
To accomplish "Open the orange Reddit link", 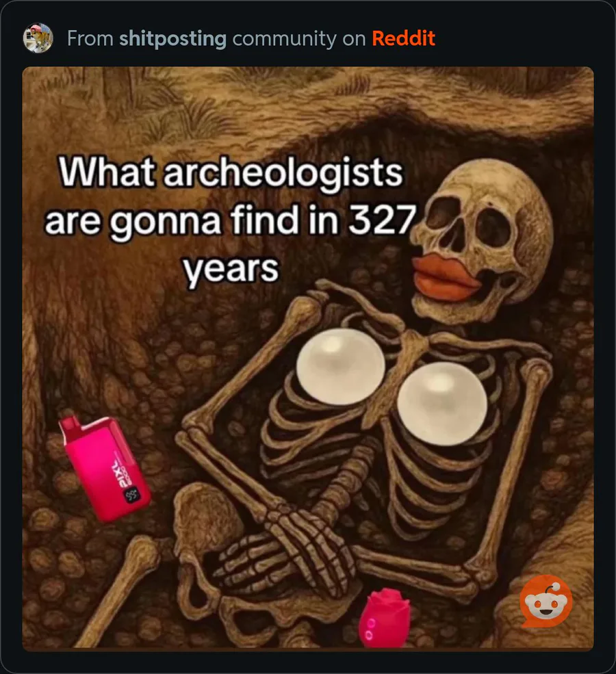I will point(403,38).
